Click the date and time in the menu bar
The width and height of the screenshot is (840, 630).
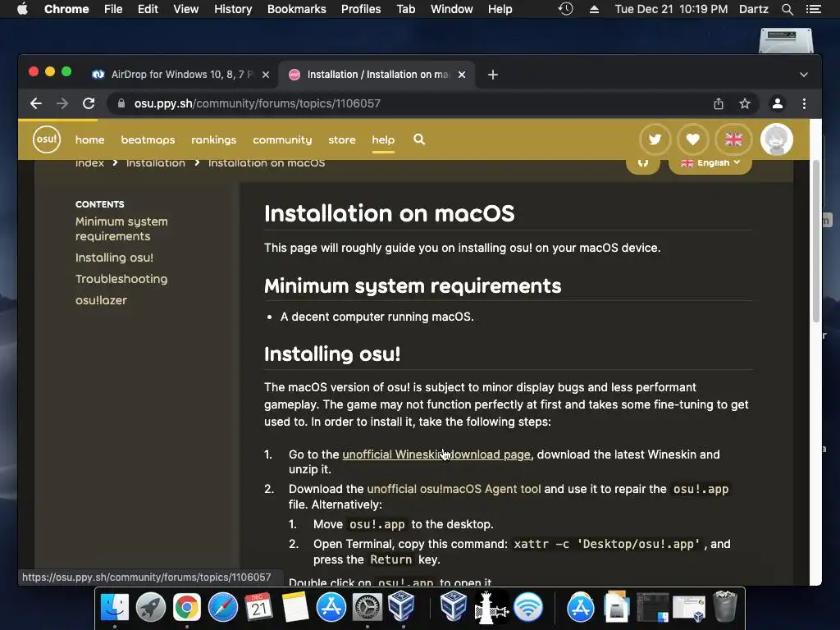[x=671, y=9]
